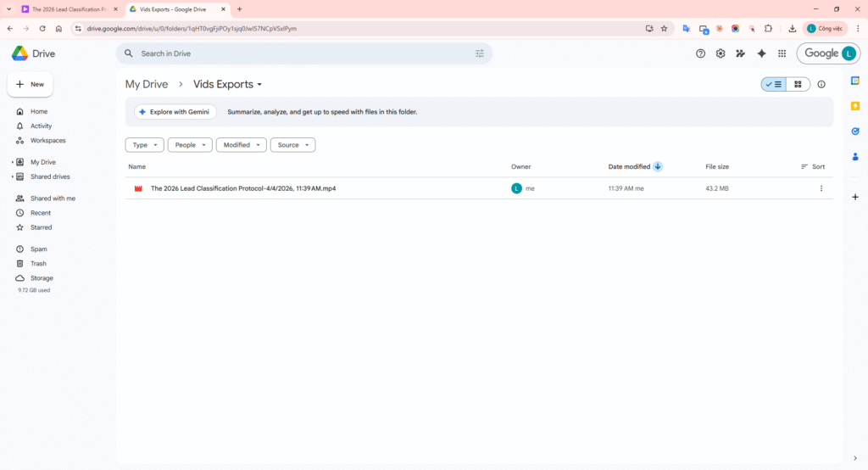Image resolution: width=868 pixels, height=470 pixels.
Task: Switch to grid layout view
Action: coord(798,85)
